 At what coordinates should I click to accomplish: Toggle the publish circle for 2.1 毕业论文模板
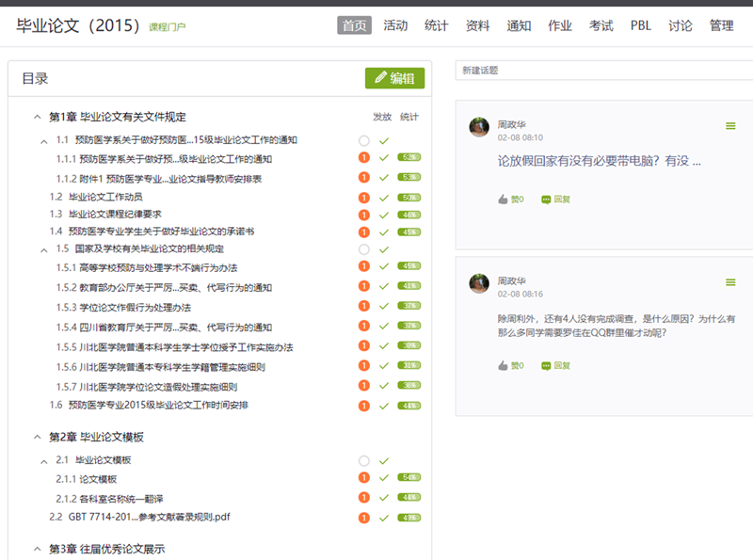tap(364, 461)
